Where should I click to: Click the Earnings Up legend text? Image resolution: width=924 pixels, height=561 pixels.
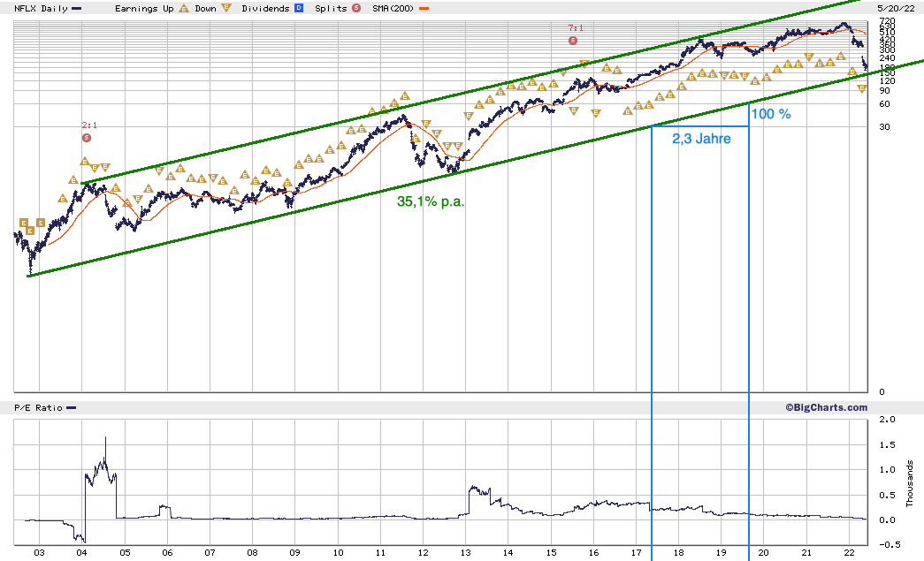[x=144, y=8]
